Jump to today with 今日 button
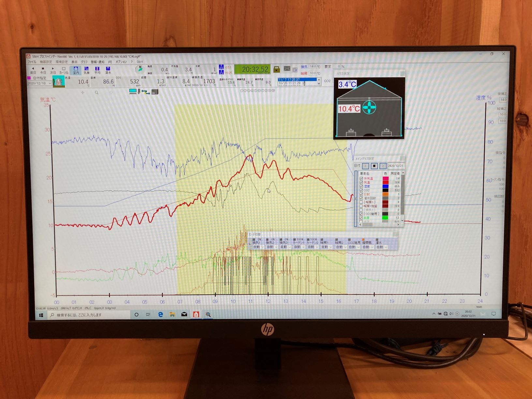The image size is (532, 399). click(43, 70)
